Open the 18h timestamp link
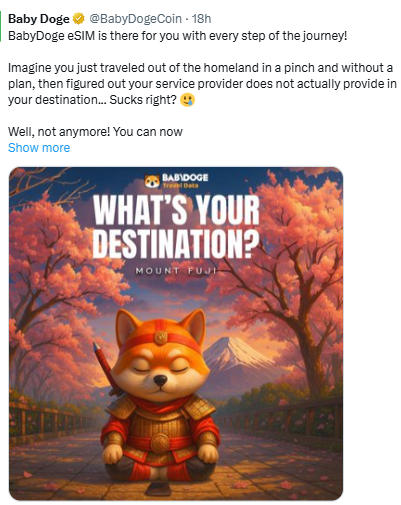Image resolution: width=401 pixels, height=505 pixels. 201,19
